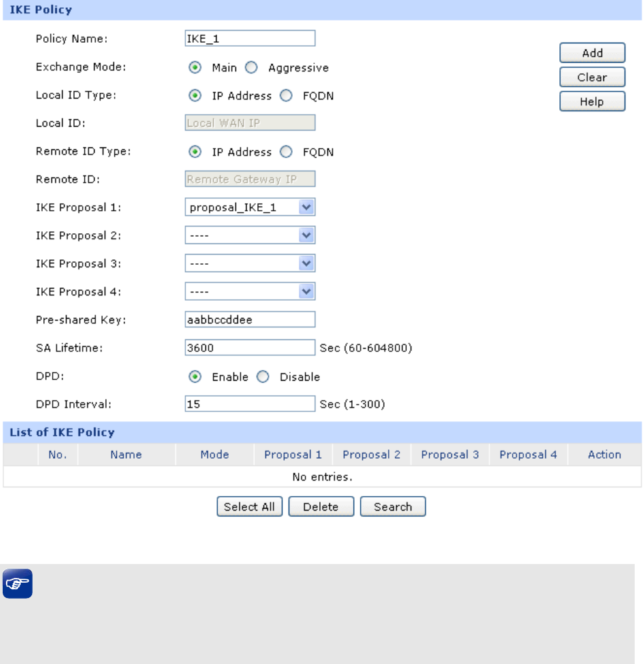Screen dimensions: 644x664
Task: Click the 'No entries.' table text
Action: point(322,477)
